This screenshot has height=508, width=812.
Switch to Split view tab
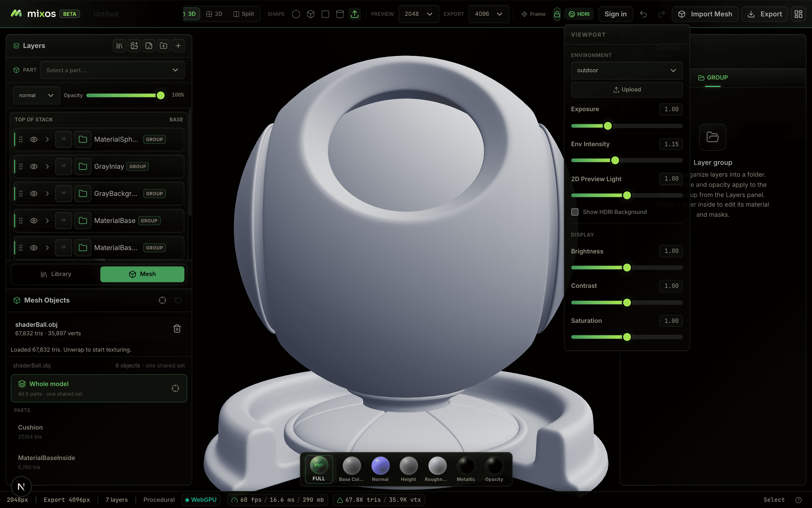pos(244,14)
